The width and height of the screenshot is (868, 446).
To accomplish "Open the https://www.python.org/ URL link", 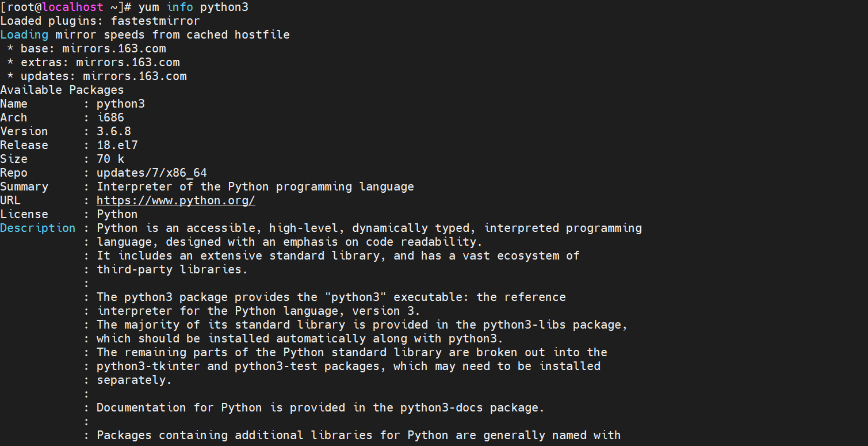I will [176, 200].
